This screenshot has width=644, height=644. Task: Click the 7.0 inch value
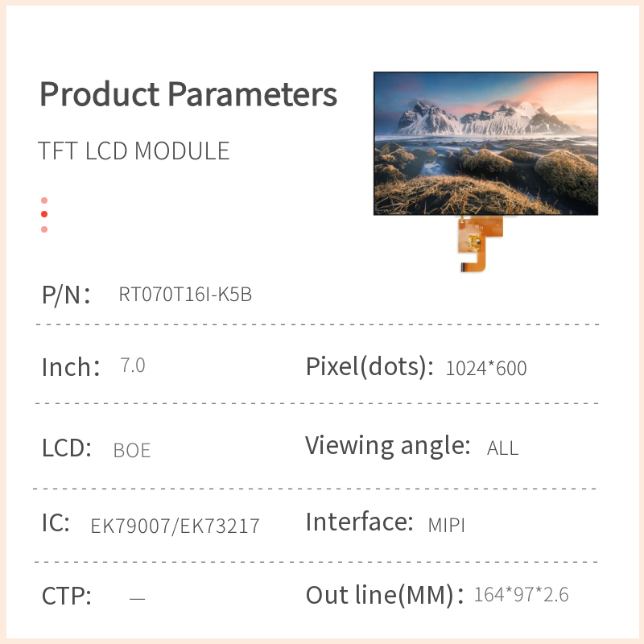tap(133, 365)
